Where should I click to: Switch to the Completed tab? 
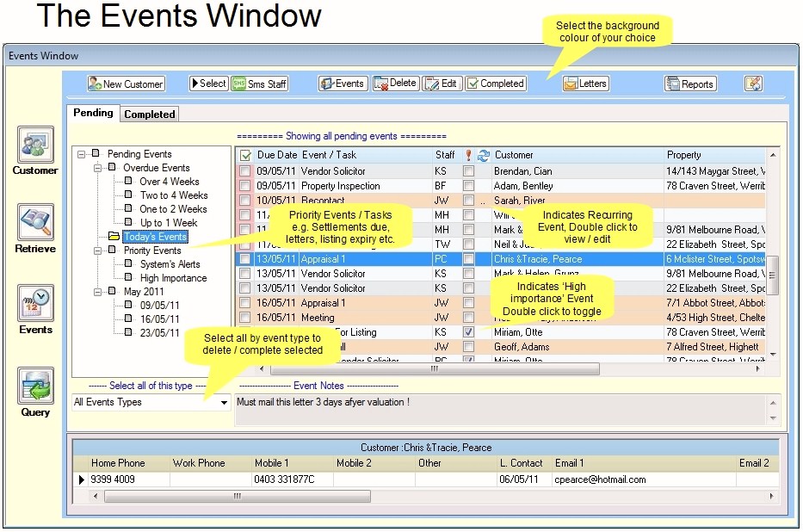pos(150,114)
